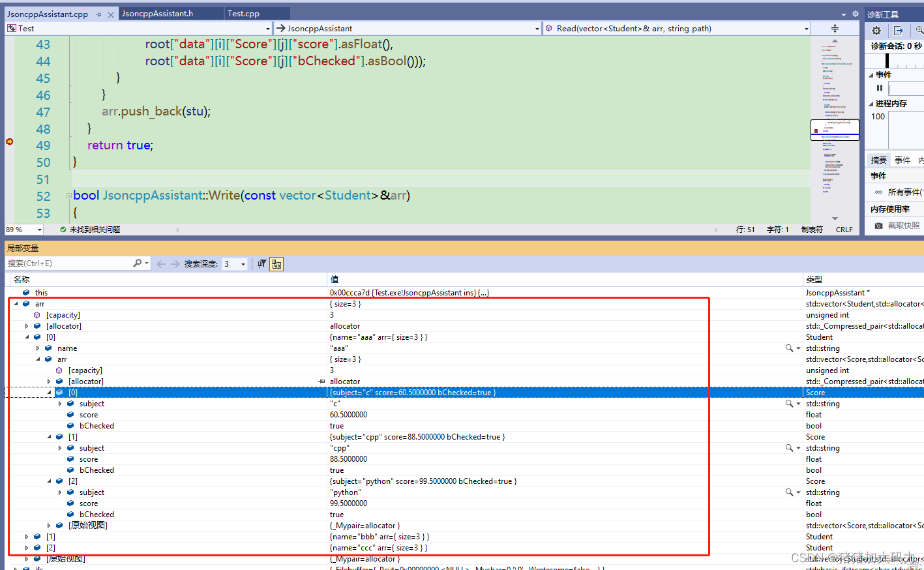Click the 未找到相关问题 status indicator
Screen dimensions: 924x570
(x=90, y=230)
